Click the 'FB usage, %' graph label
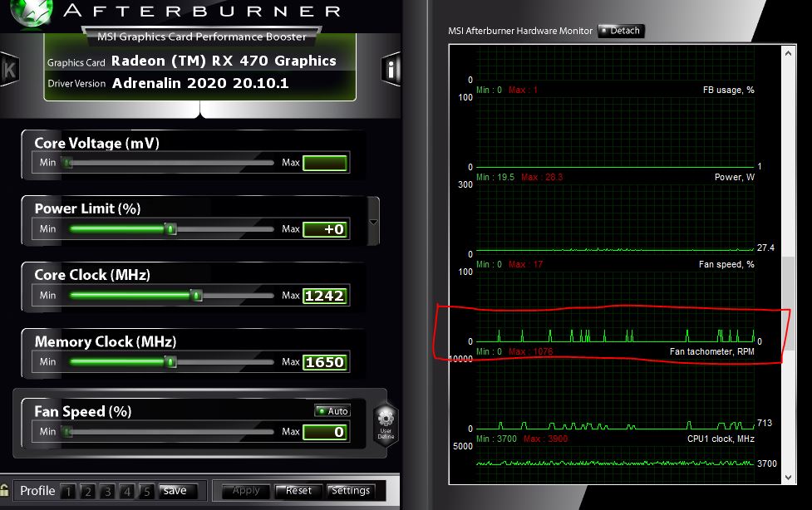Viewport: 812px width, 510px height. [x=728, y=90]
